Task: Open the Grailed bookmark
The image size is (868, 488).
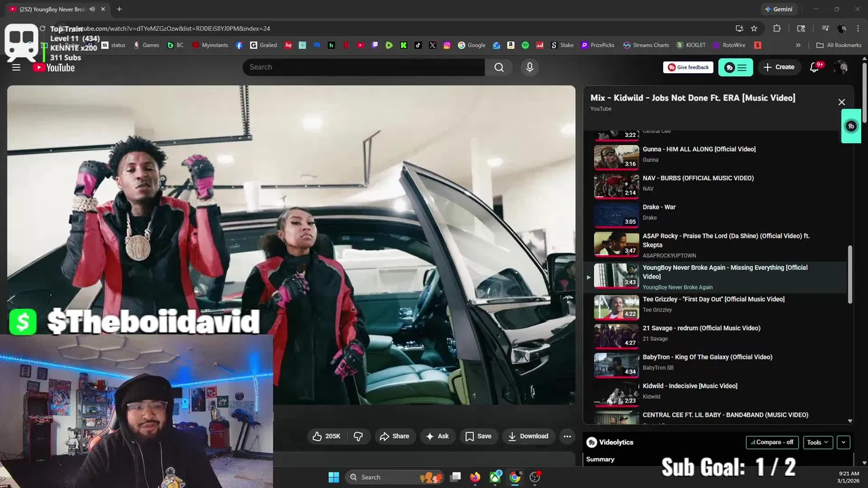Action: (263, 45)
